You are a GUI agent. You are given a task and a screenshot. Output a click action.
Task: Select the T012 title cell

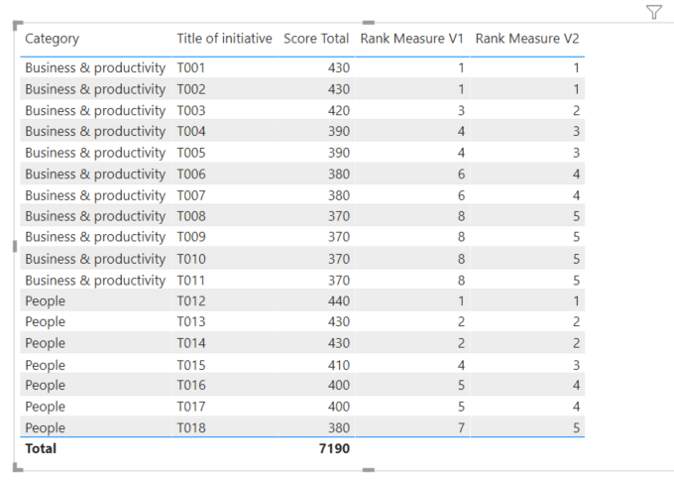tap(191, 301)
